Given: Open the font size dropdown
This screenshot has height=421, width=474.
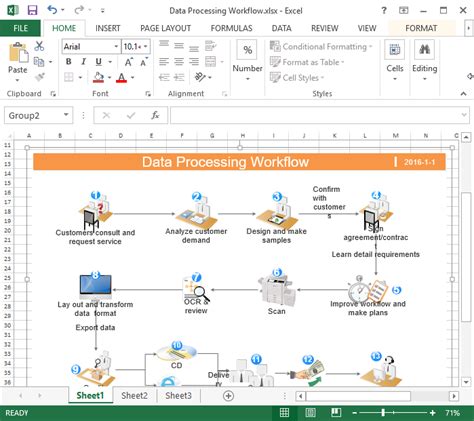Looking at the screenshot, I should point(145,46).
